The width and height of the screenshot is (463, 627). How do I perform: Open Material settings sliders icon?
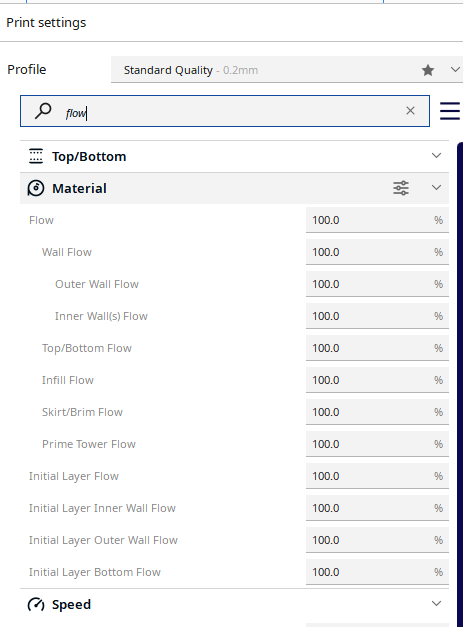click(401, 188)
